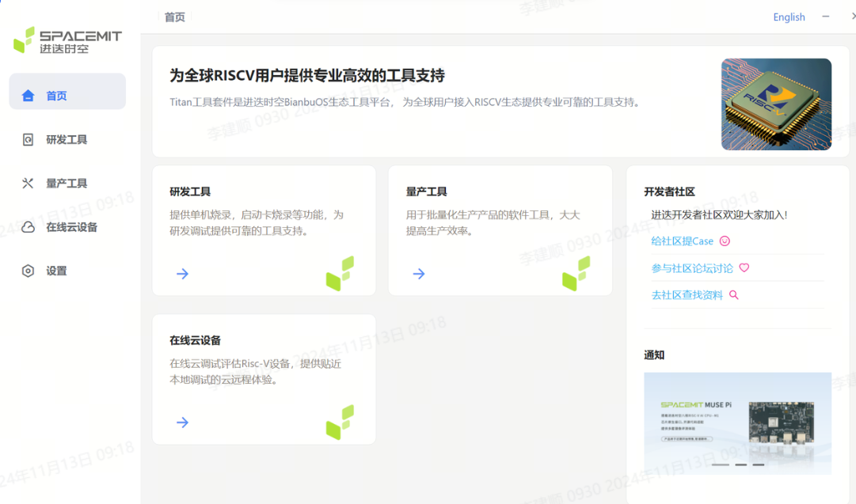Click the 量产工具 card title

(x=426, y=191)
